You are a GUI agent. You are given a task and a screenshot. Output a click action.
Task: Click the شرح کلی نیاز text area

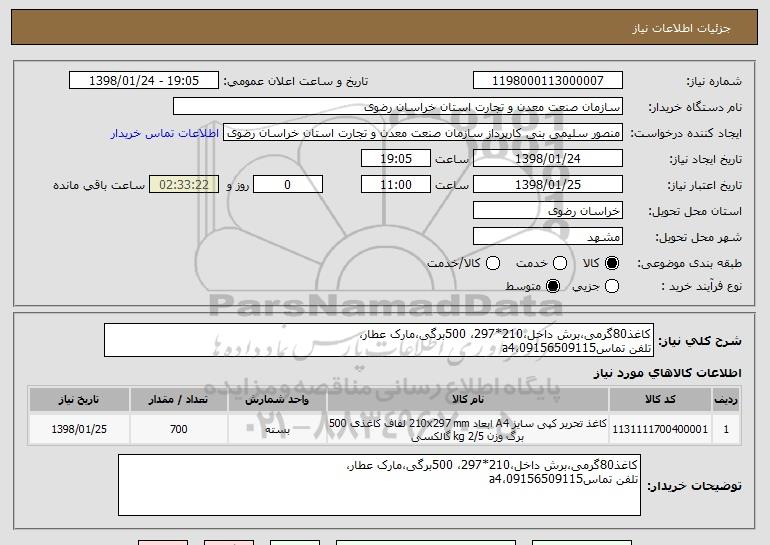[x=379, y=340]
